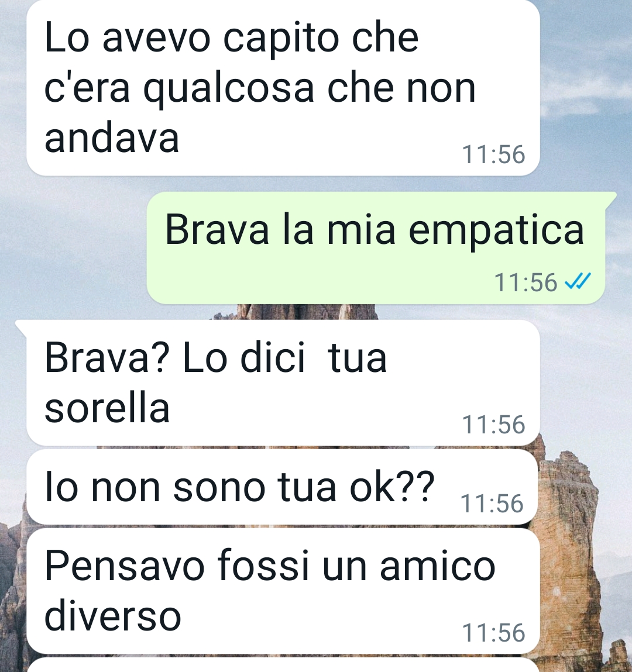This screenshot has height=672, width=632.
Task: Select the message 'Lo avevo capito che c'era qualcosa'
Action: coord(283,88)
